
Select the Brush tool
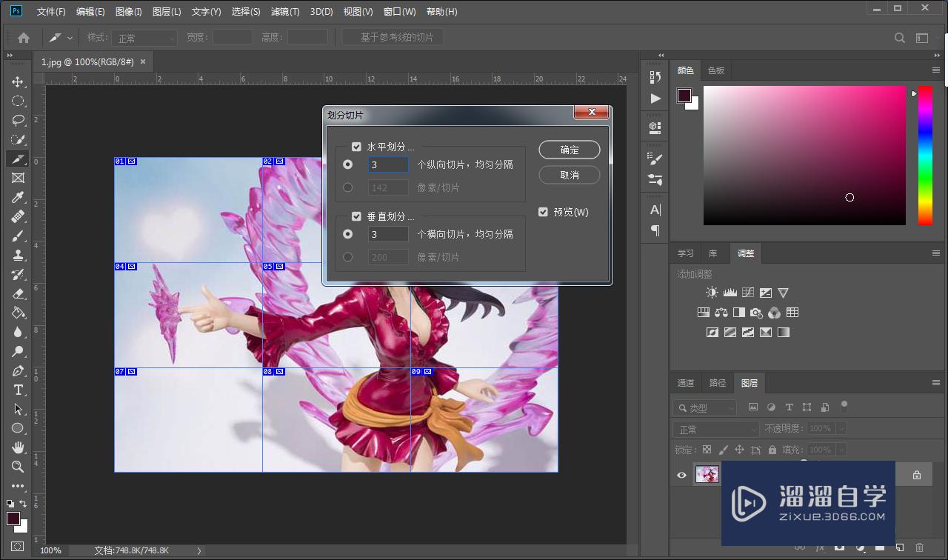(x=18, y=236)
